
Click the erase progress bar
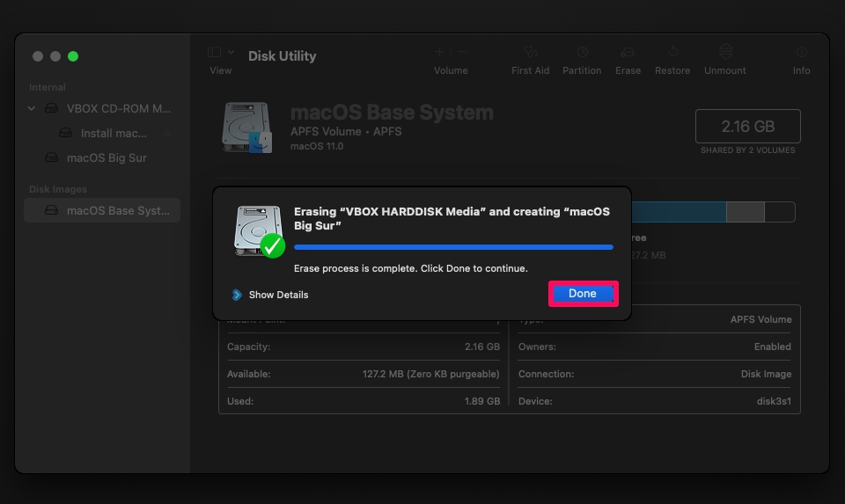pos(454,247)
